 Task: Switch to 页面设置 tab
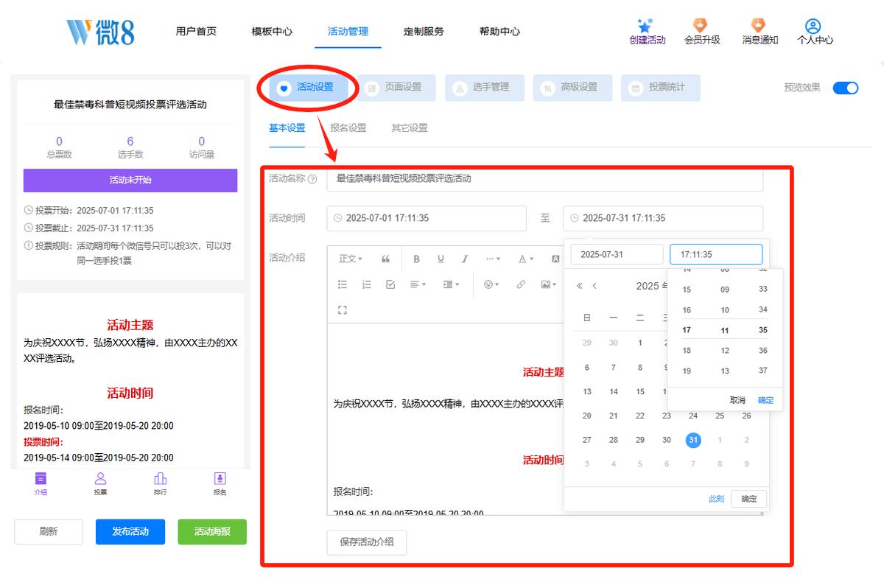396,88
